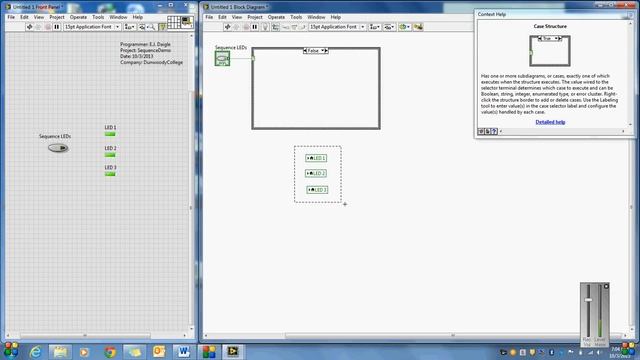Click case selector terminal on structure's left border
This screenshot has height=360, width=640.
253,58
